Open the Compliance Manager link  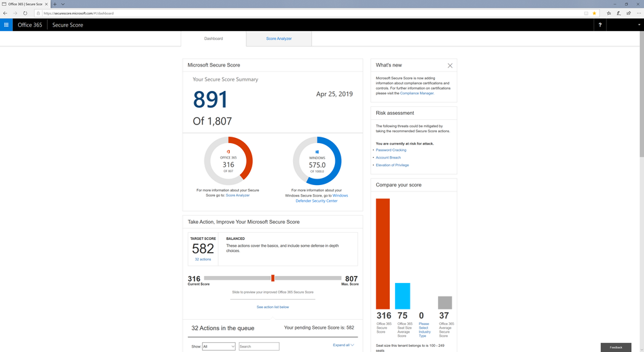point(416,93)
